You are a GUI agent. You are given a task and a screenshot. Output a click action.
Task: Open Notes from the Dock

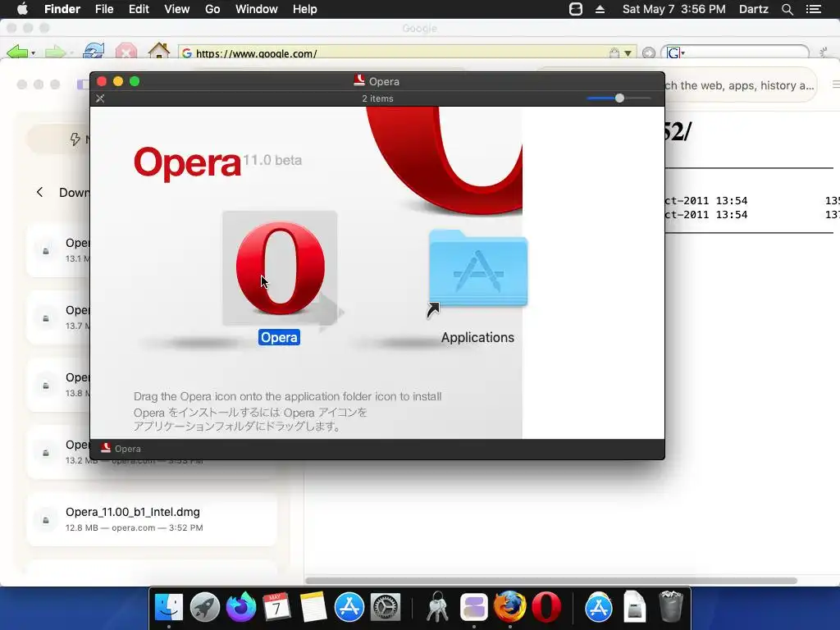(313, 608)
